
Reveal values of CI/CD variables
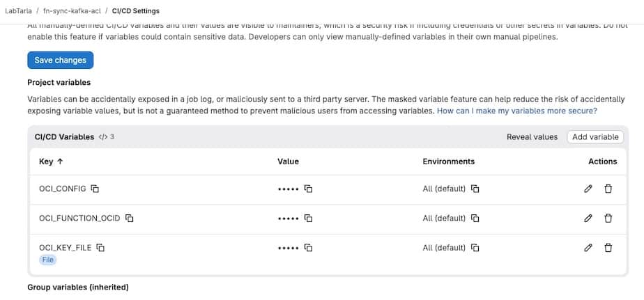coord(532,137)
